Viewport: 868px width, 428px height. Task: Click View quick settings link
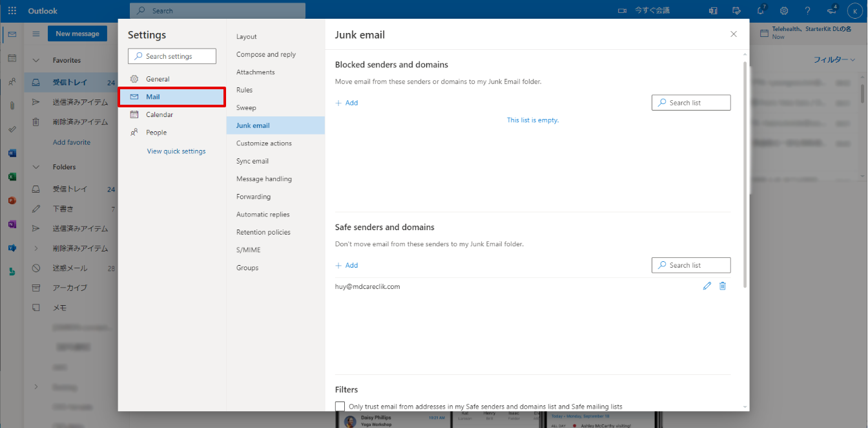[176, 151]
